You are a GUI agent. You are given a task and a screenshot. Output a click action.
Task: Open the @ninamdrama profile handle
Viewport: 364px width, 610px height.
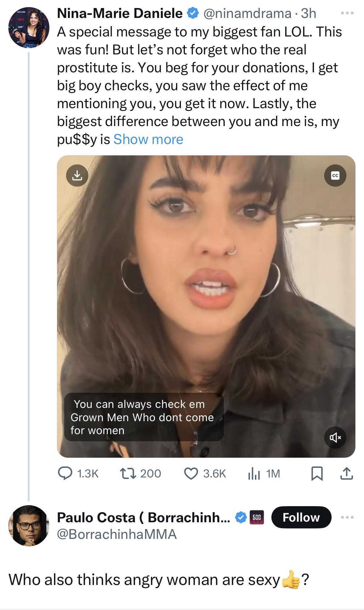[x=247, y=13]
